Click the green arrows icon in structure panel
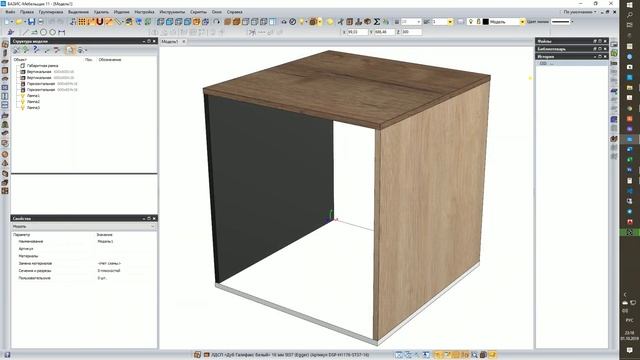Screen dimensions: 640x360 pyautogui.click(x=26, y=50)
